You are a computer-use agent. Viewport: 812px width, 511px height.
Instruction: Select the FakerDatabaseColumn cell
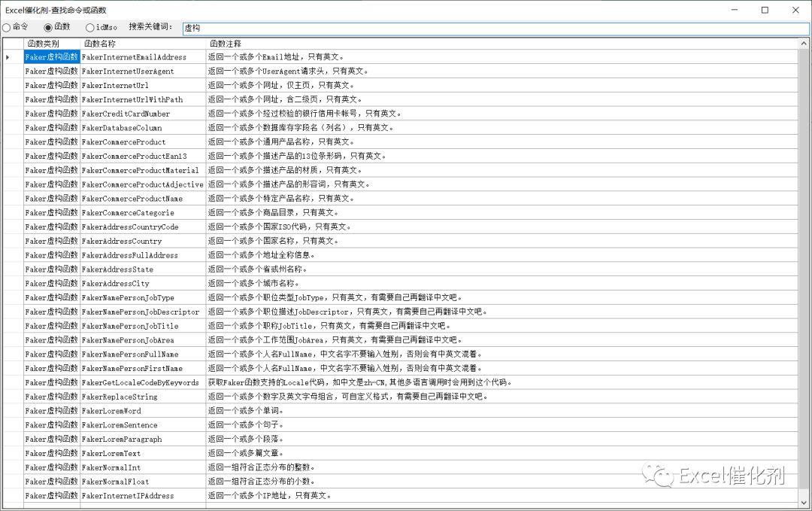pyautogui.click(x=143, y=127)
